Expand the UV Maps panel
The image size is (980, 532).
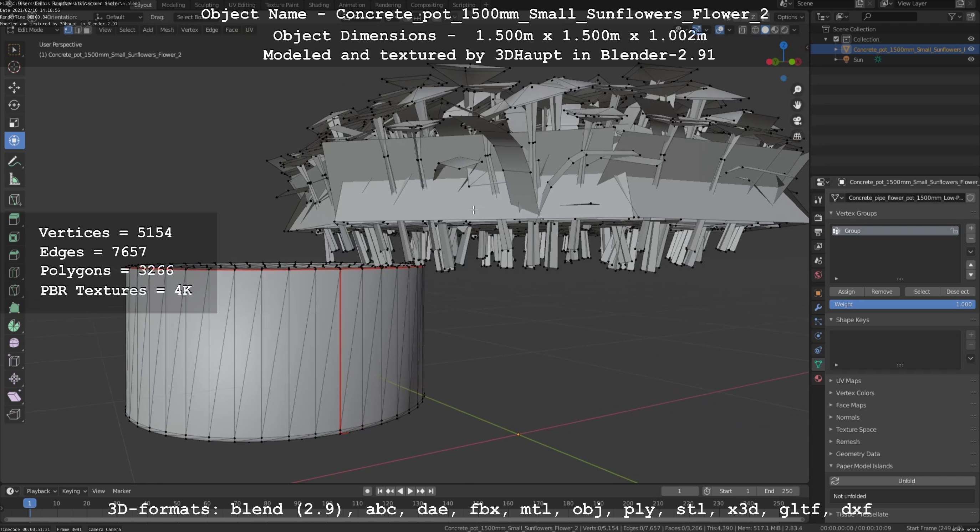point(848,381)
